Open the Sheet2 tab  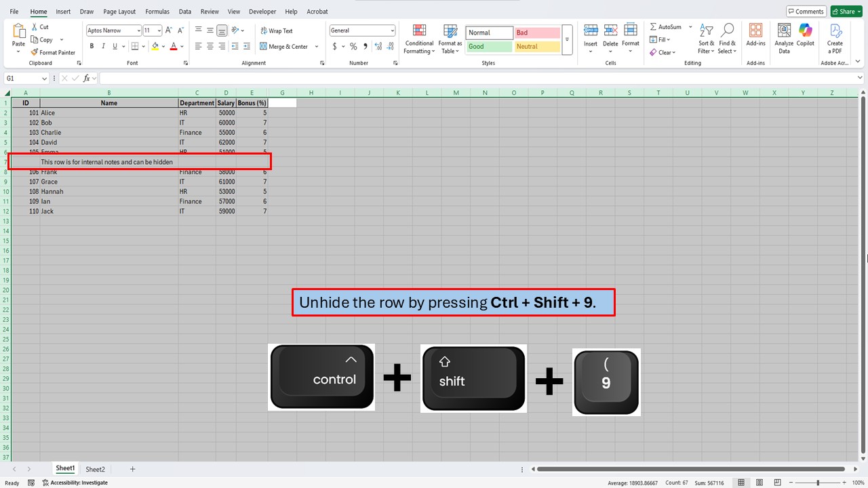click(x=95, y=468)
